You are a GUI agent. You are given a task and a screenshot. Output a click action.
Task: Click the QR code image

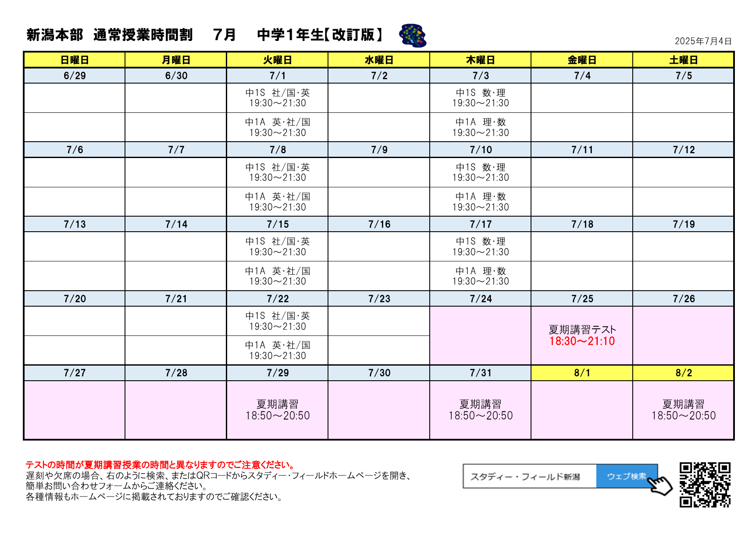coord(705,484)
